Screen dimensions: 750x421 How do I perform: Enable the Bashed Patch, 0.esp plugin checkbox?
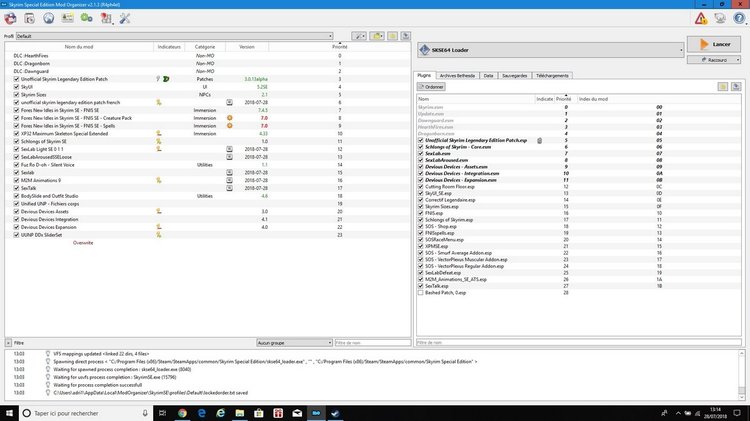pos(421,292)
